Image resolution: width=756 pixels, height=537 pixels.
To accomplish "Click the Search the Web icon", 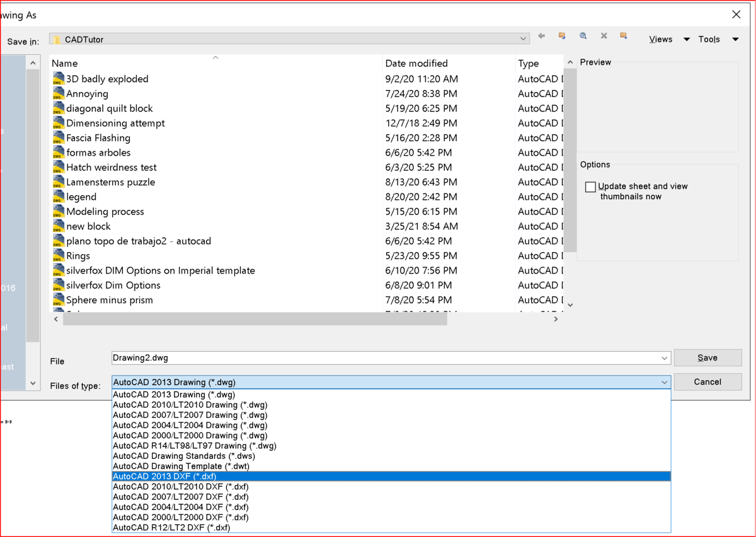I will click(x=583, y=37).
